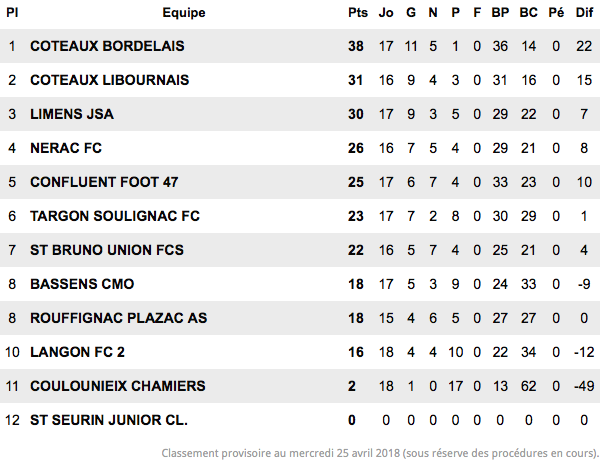Click the ST BRUNO UNION FCS name
The width and height of the screenshot is (601, 465).
[107, 250]
